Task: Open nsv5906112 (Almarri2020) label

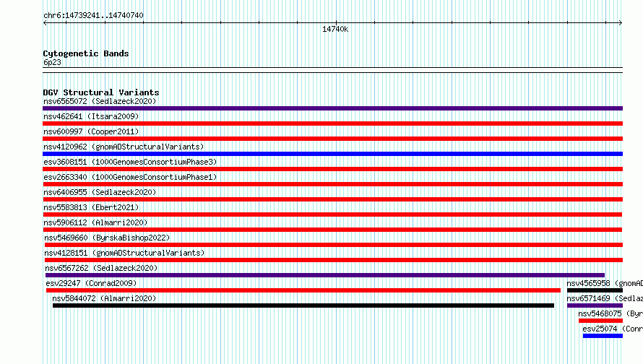Action: (95, 222)
